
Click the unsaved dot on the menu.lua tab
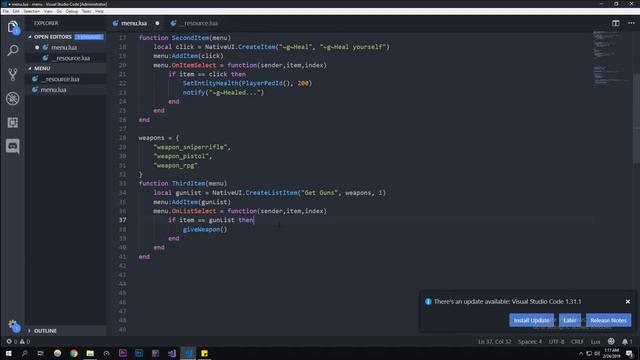tap(157, 23)
